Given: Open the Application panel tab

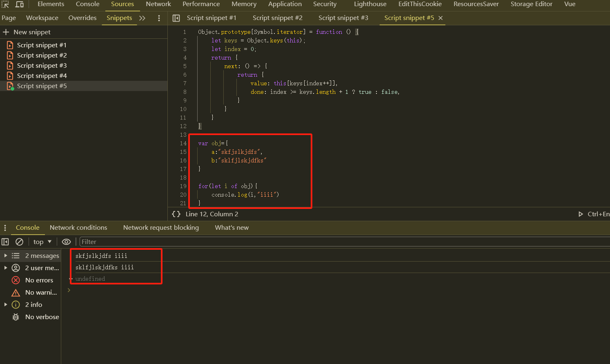Looking at the screenshot, I should pos(285,4).
